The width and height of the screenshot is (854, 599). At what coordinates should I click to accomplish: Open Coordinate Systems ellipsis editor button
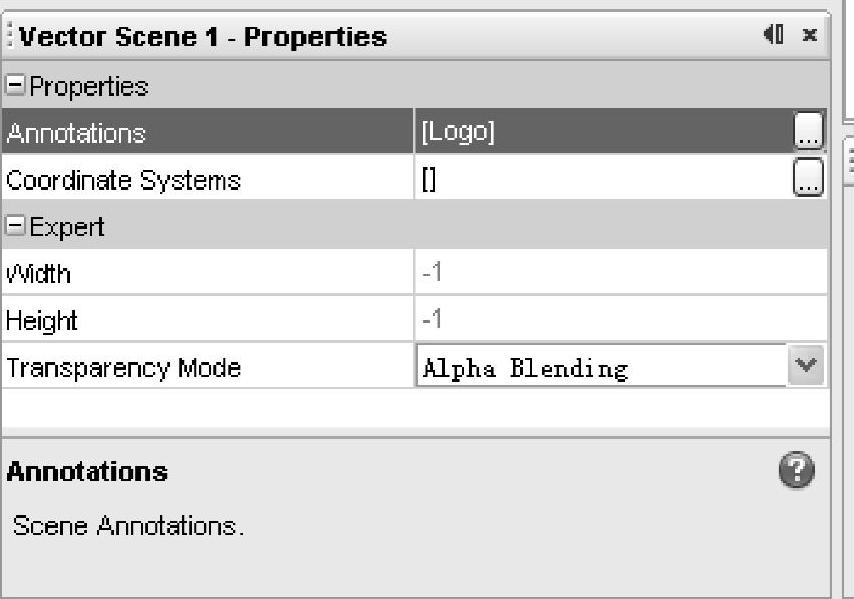[x=808, y=180]
